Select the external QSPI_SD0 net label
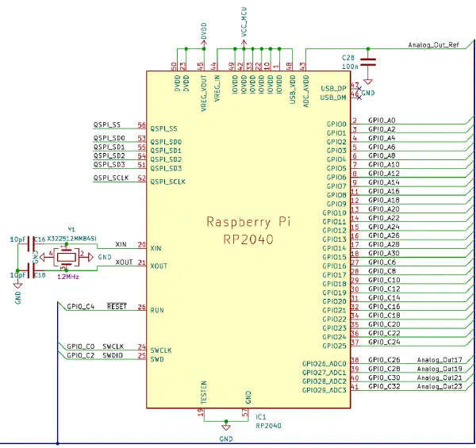This screenshot has width=476, height=448. (109, 138)
